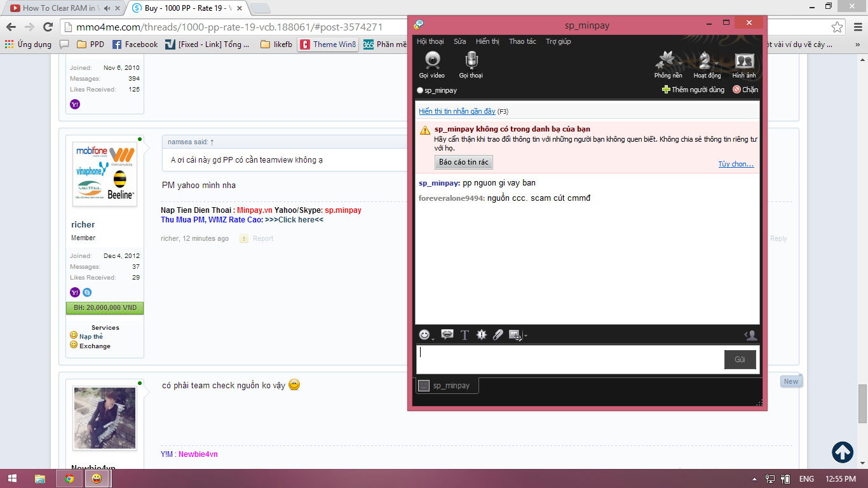Open the text format T icon
Screen dimensions: 868x488
tap(465, 335)
